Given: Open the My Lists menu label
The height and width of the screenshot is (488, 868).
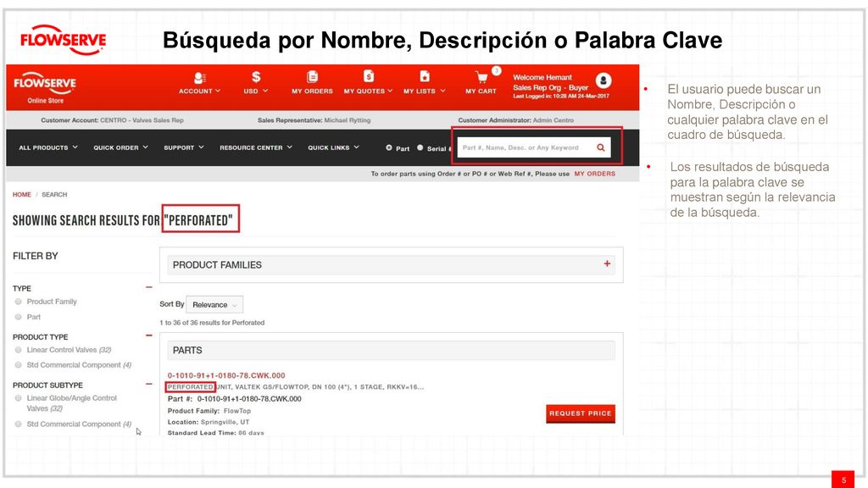Looking at the screenshot, I should coord(425,91).
